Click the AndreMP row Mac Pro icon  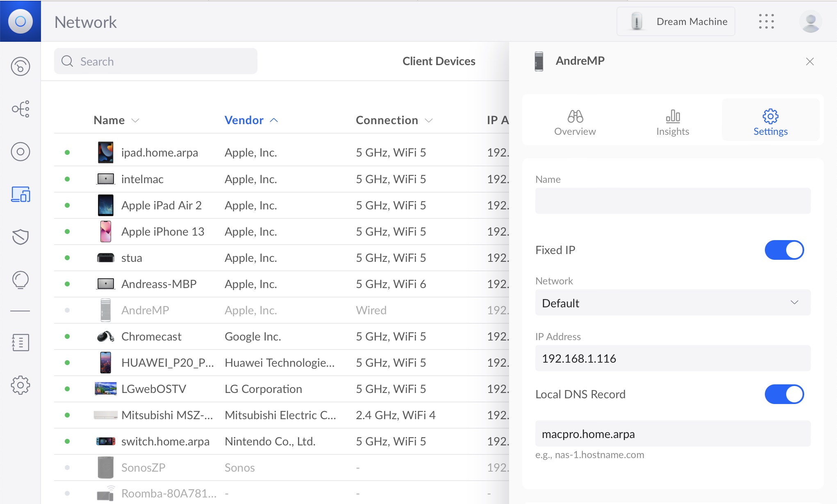click(x=106, y=310)
